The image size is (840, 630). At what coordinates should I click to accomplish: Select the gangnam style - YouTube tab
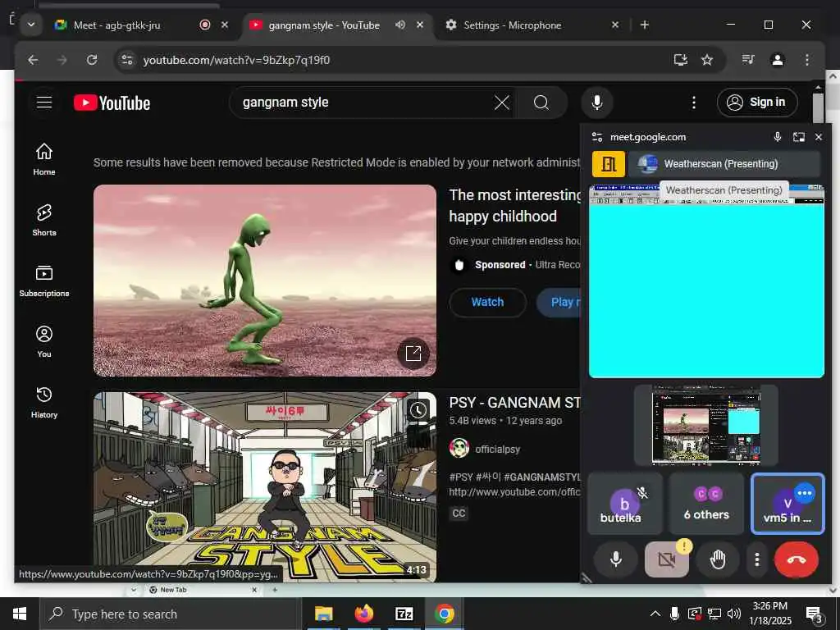323,25
